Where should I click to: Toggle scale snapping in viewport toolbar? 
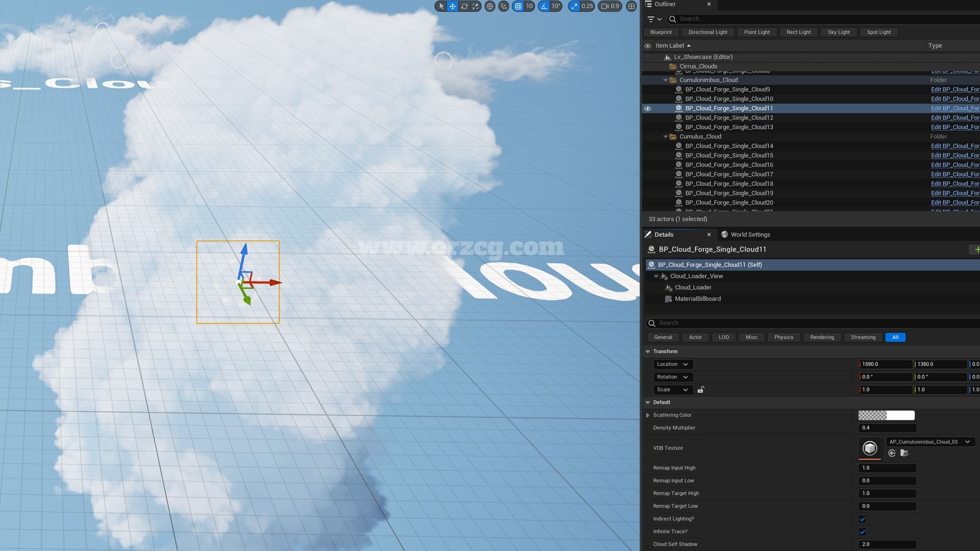[x=574, y=6]
